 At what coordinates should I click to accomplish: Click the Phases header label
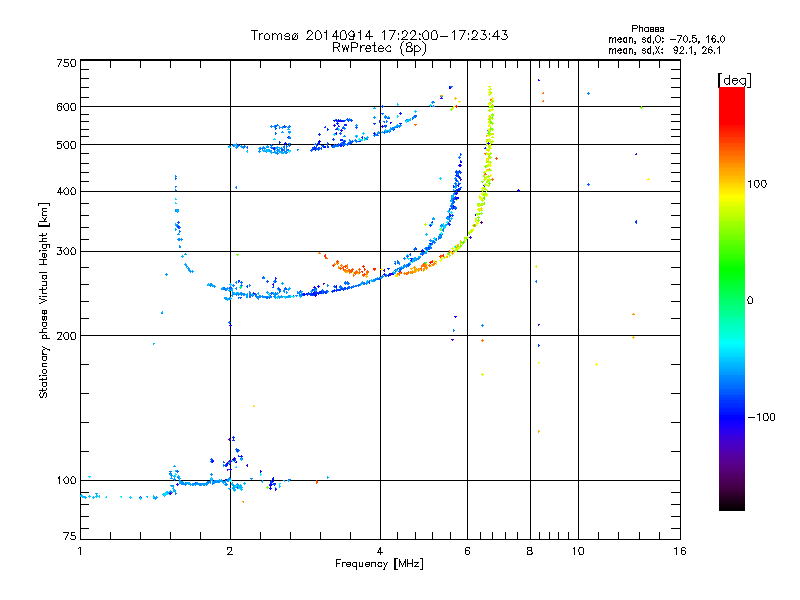coord(647,29)
